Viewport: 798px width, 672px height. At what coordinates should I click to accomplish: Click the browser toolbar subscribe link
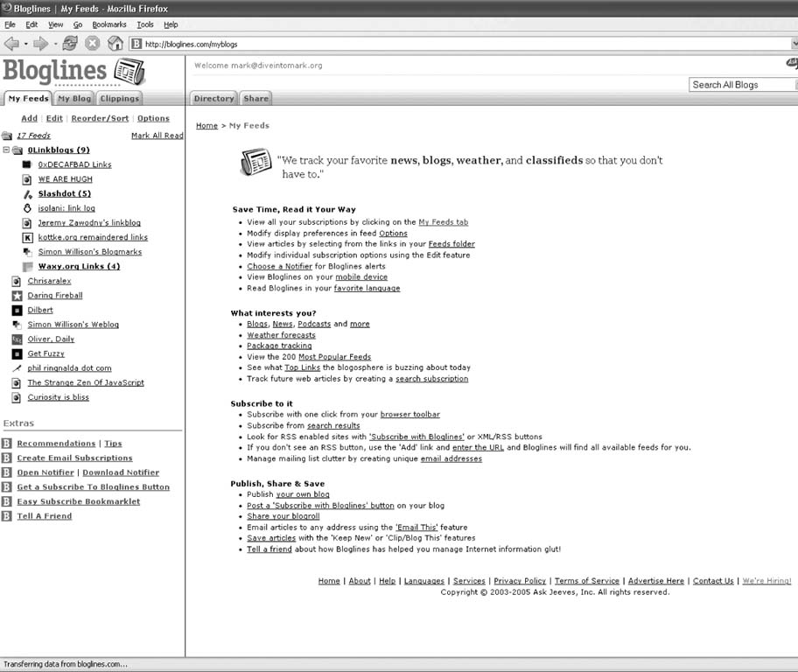click(x=409, y=415)
